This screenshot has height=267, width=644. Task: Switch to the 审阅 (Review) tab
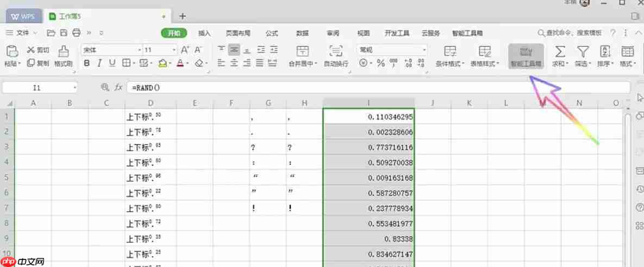click(x=333, y=33)
